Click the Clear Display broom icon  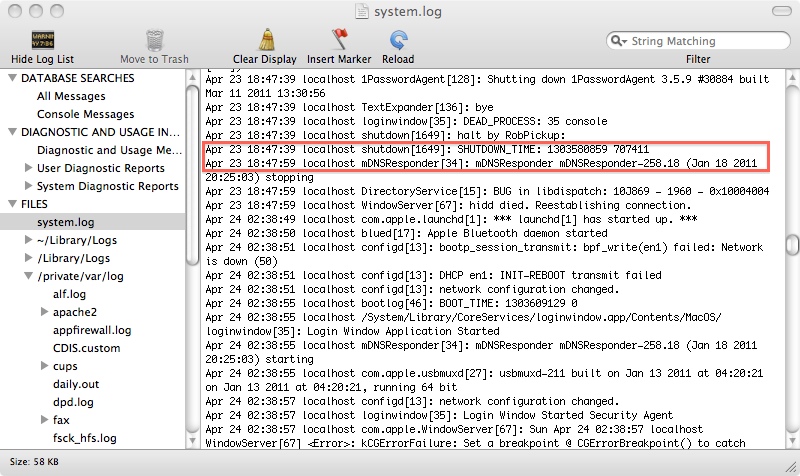(x=266, y=40)
